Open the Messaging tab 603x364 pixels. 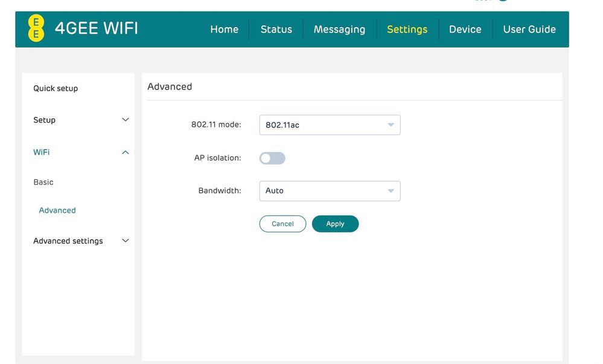click(x=339, y=29)
